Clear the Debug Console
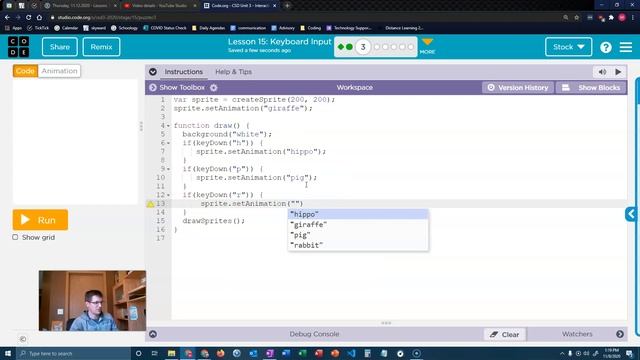 (505, 335)
